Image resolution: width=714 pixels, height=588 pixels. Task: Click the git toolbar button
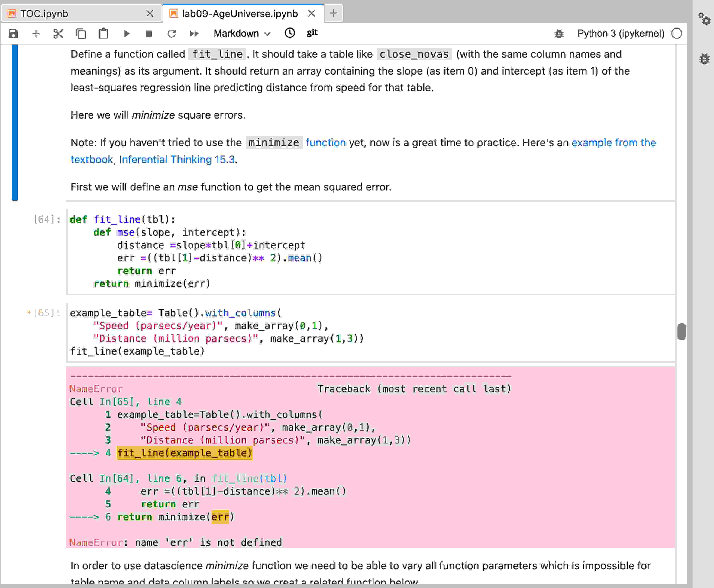312,33
